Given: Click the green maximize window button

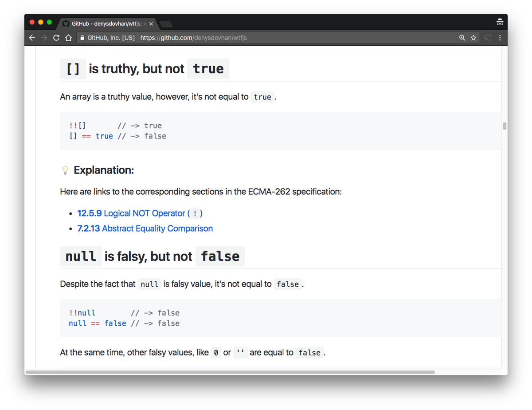Looking at the screenshot, I should click(x=49, y=22).
